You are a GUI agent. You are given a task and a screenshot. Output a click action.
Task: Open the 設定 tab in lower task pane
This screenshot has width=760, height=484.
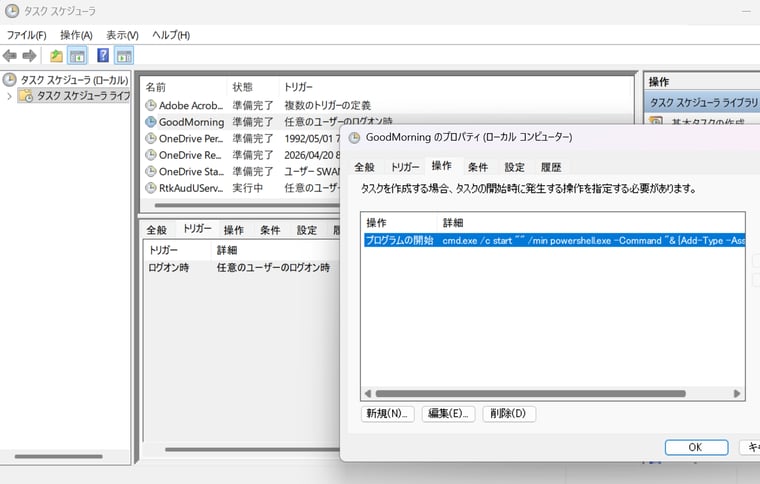[x=307, y=230]
